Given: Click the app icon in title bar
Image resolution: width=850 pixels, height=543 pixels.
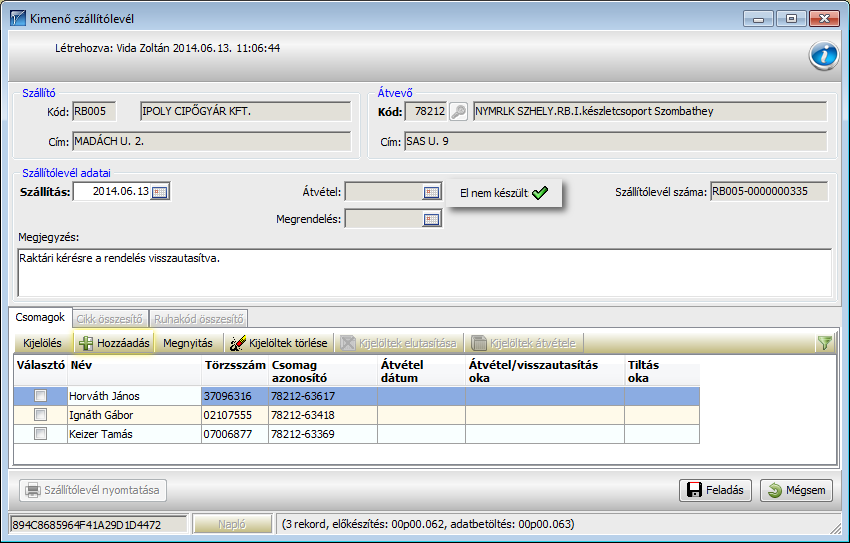Looking at the screenshot, I should [18, 18].
